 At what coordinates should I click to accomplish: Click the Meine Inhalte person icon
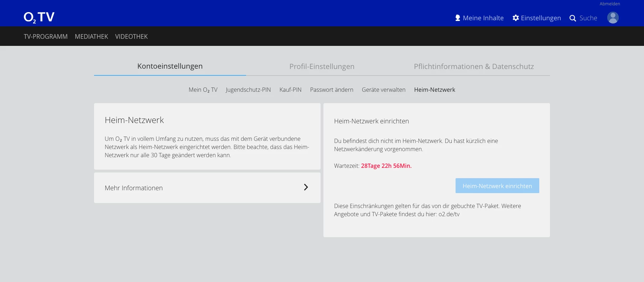458,18
